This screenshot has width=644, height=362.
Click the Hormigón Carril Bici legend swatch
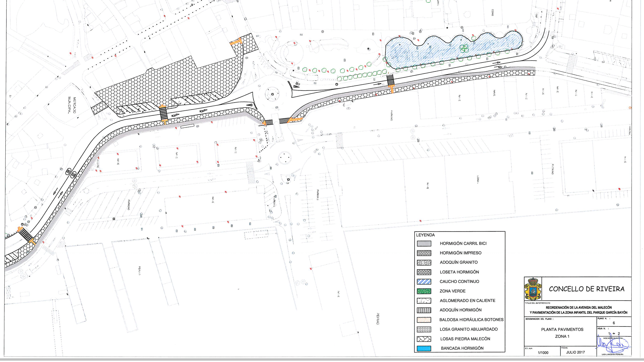click(x=424, y=244)
